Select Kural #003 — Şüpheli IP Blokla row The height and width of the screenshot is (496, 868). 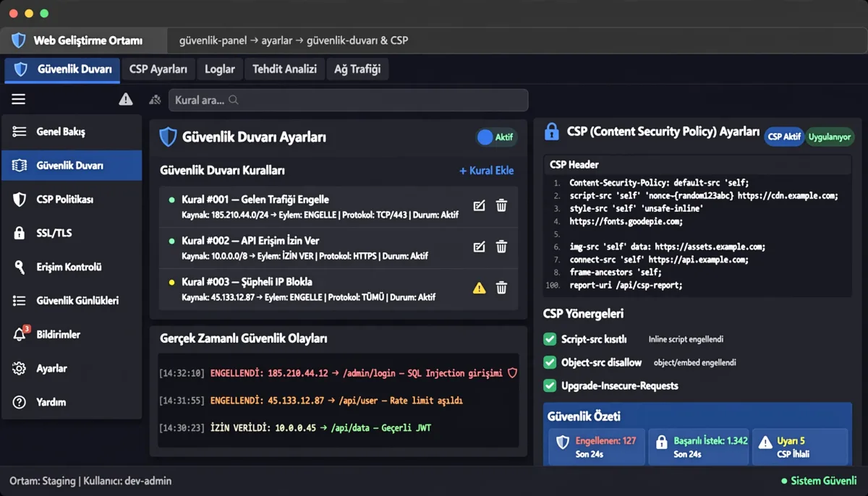pos(339,289)
